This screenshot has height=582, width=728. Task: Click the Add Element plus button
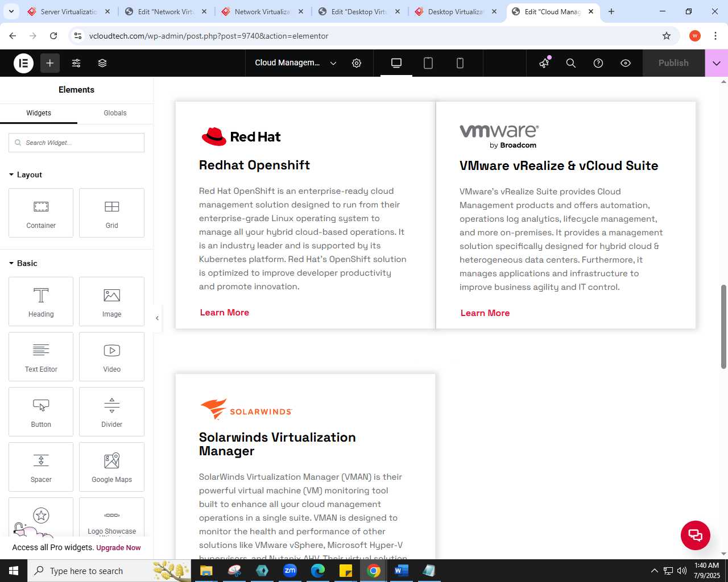click(50, 63)
